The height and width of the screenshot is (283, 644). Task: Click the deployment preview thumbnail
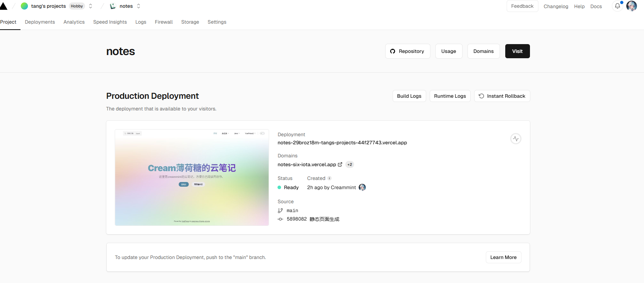[x=192, y=177]
